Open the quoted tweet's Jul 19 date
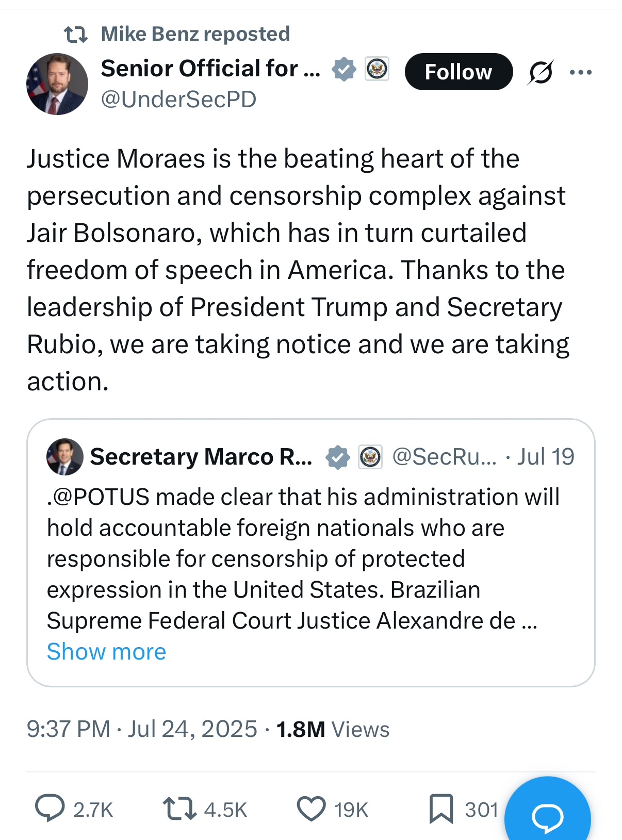This screenshot has width=622, height=840. click(x=545, y=457)
